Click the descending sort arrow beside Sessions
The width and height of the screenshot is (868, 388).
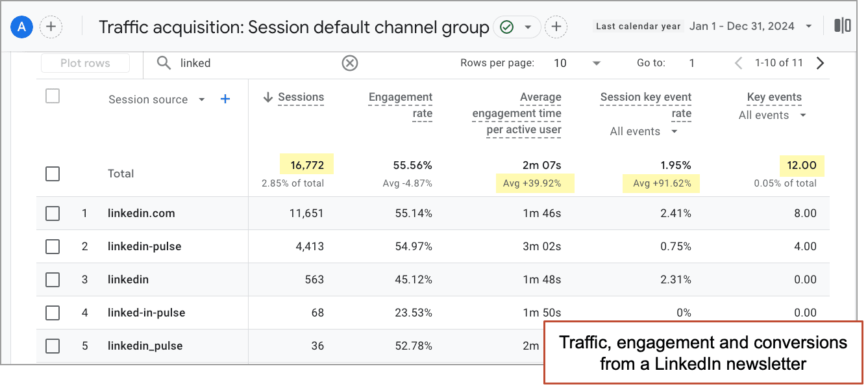(x=267, y=97)
